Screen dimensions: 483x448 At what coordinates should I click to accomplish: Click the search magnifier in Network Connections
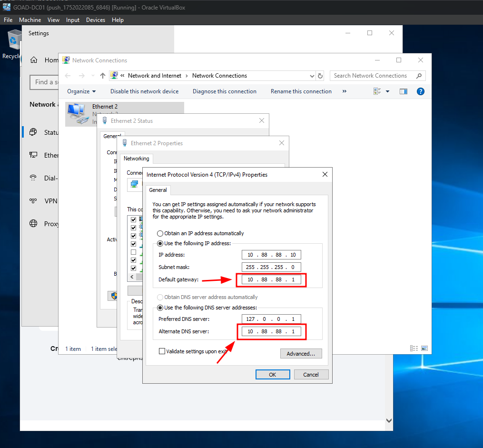(419, 76)
